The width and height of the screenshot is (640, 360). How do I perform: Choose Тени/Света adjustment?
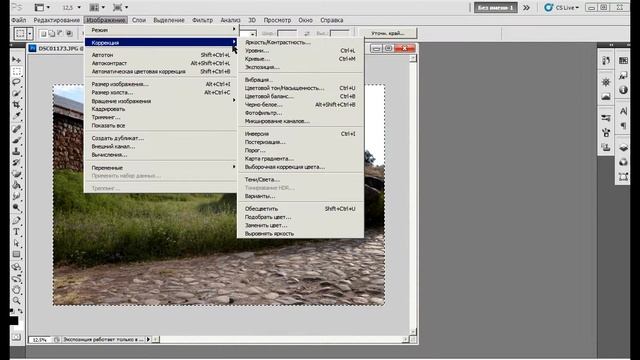click(300, 180)
